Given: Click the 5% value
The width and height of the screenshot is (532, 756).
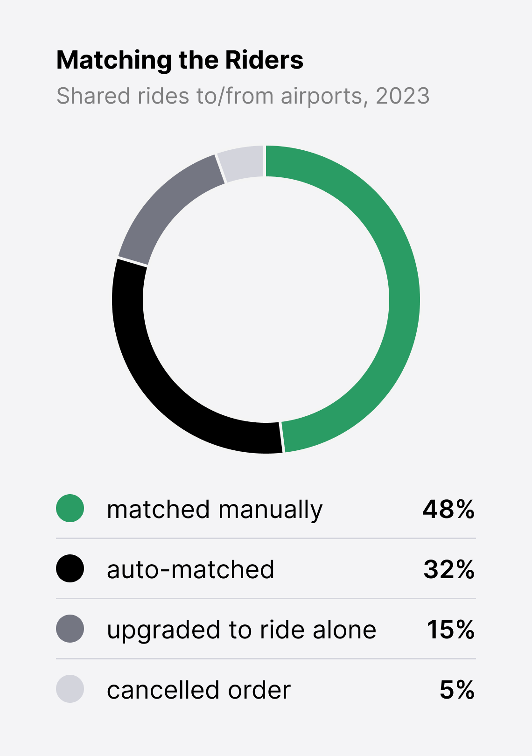Looking at the screenshot, I should pos(457,690).
